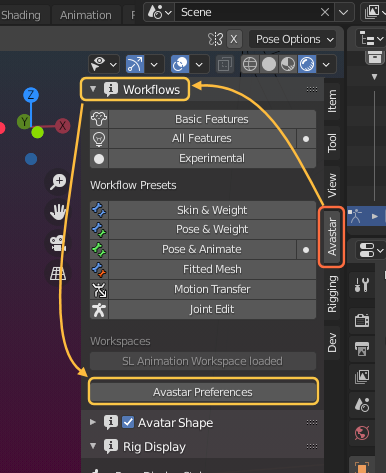The image size is (386, 473).
Task: Open the scene options chevron
Action: tap(344, 12)
